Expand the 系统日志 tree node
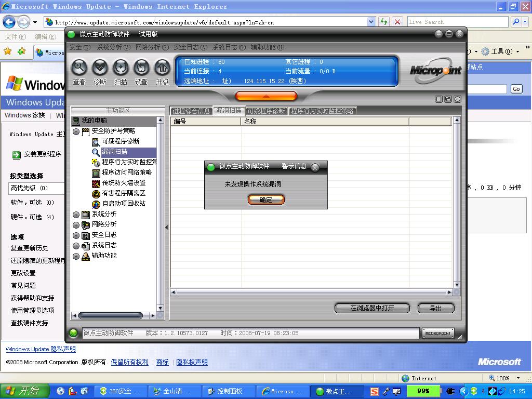 coord(76,246)
